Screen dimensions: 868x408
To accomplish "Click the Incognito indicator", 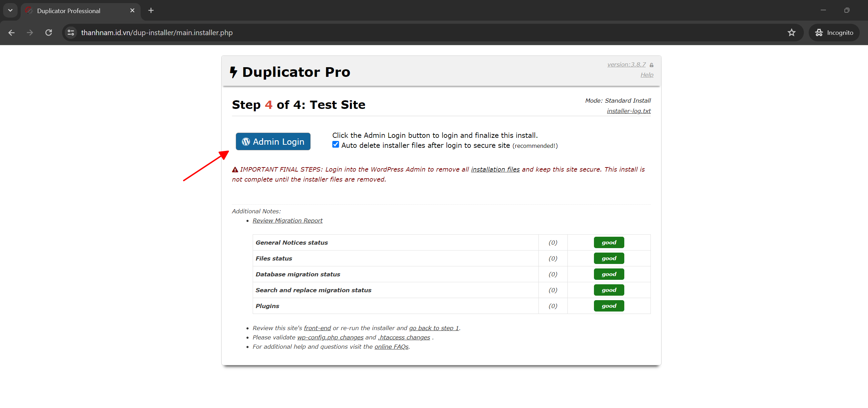I will coord(834,33).
